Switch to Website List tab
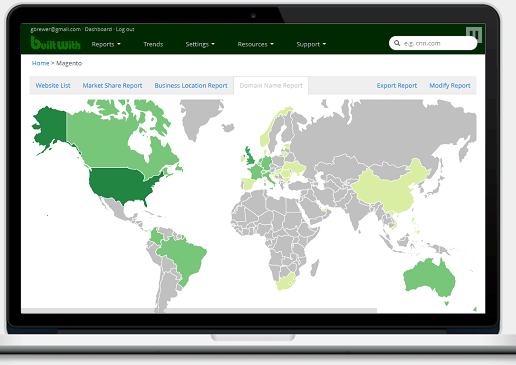 [x=53, y=86]
